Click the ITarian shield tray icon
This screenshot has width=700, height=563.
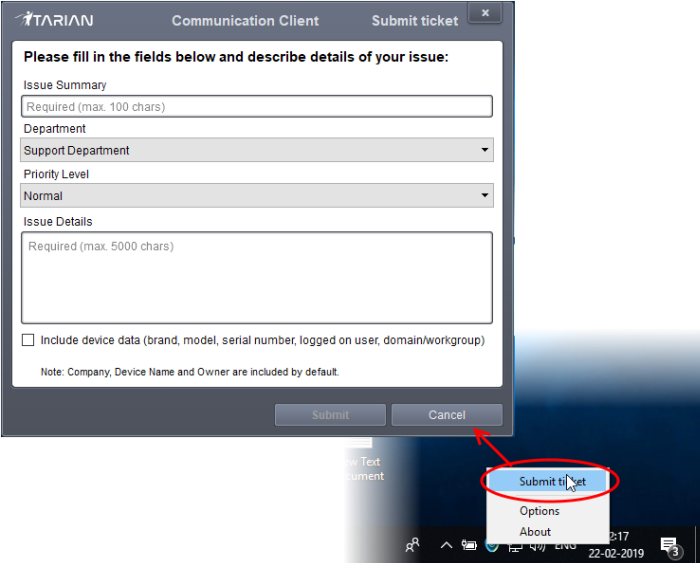coord(492,546)
